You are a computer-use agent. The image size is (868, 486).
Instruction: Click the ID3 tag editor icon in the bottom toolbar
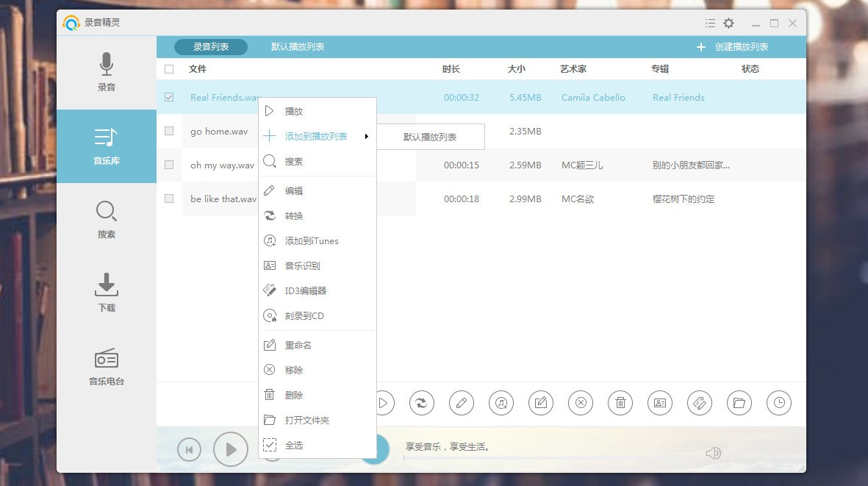[x=700, y=403]
